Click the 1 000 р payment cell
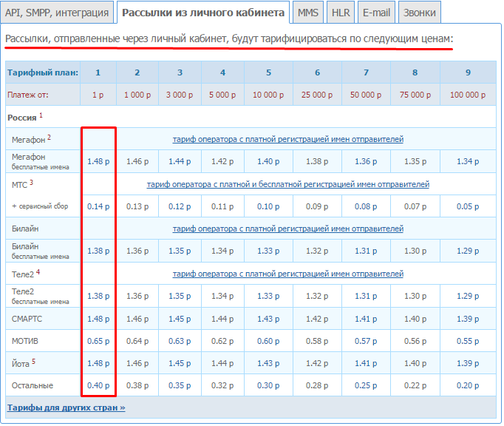The height and width of the screenshot is (426, 504). click(137, 95)
